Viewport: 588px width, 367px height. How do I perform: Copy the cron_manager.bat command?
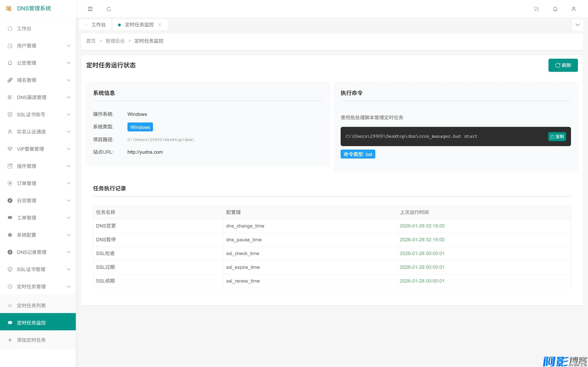[557, 136]
